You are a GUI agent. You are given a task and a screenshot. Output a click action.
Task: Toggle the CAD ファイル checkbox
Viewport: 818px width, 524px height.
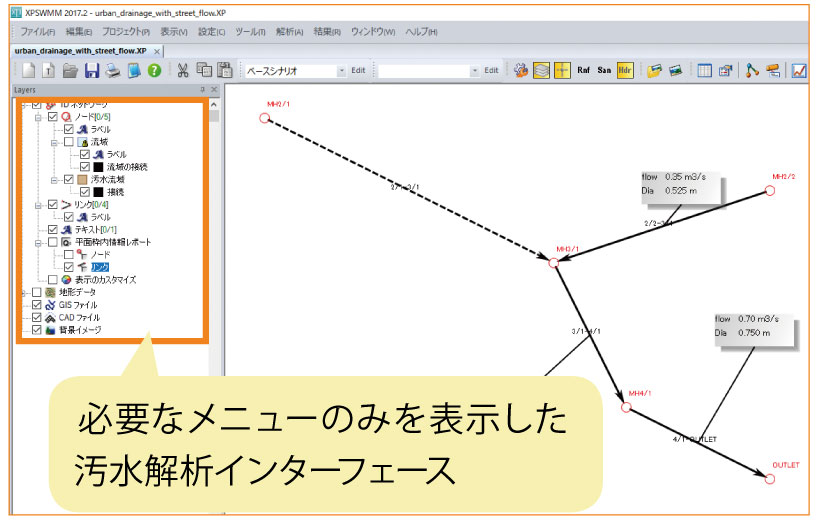point(37,317)
